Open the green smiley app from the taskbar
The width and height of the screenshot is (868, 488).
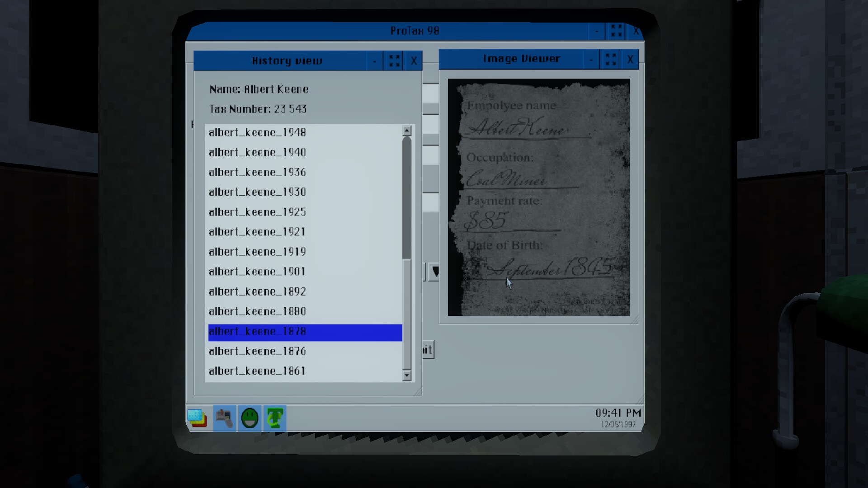(249, 418)
